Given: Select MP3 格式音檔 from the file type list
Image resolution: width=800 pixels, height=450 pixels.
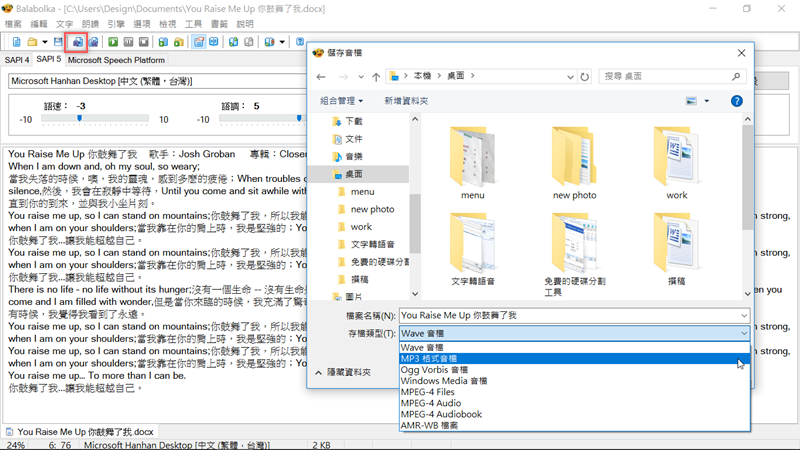Looking at the screenshot, I should (429, 359).
